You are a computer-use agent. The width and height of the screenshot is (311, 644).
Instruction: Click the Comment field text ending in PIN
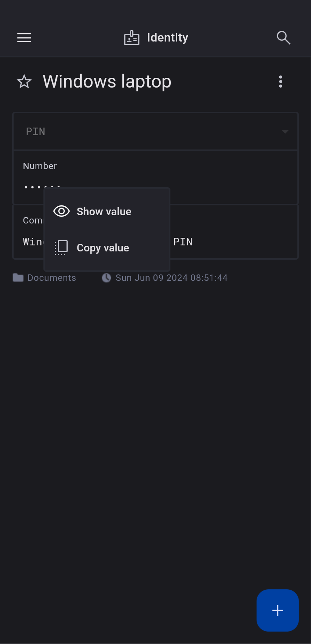coord(183,242)
